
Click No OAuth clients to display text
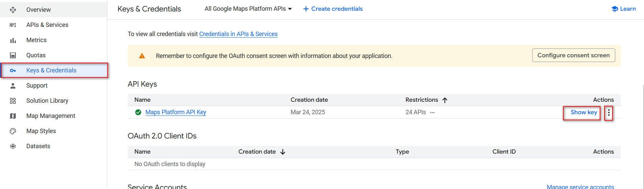coord(170,164)
